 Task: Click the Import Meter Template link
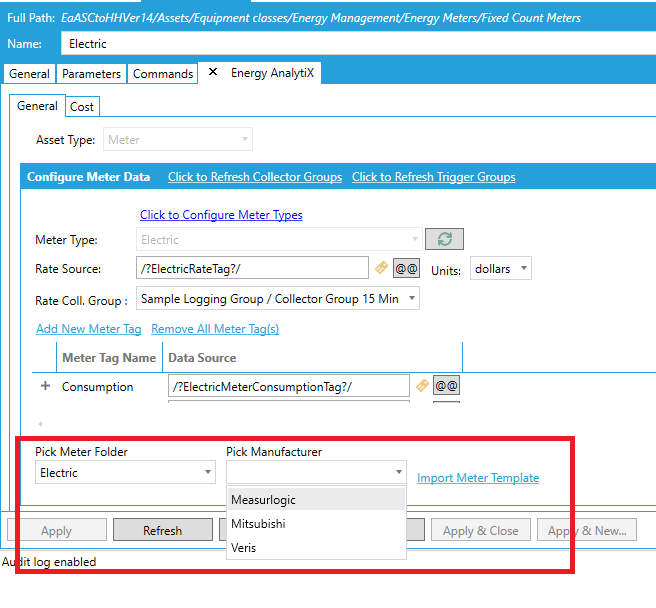[x=478, y=478]
